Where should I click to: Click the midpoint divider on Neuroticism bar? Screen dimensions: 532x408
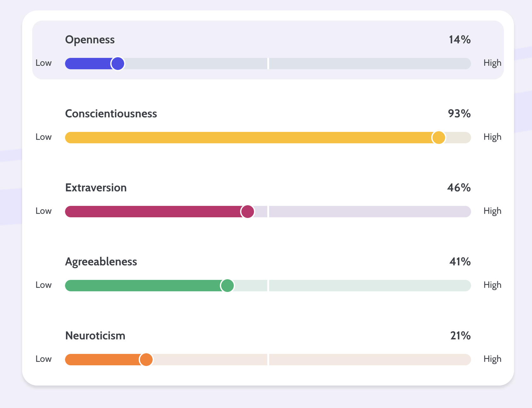(268, 360)
